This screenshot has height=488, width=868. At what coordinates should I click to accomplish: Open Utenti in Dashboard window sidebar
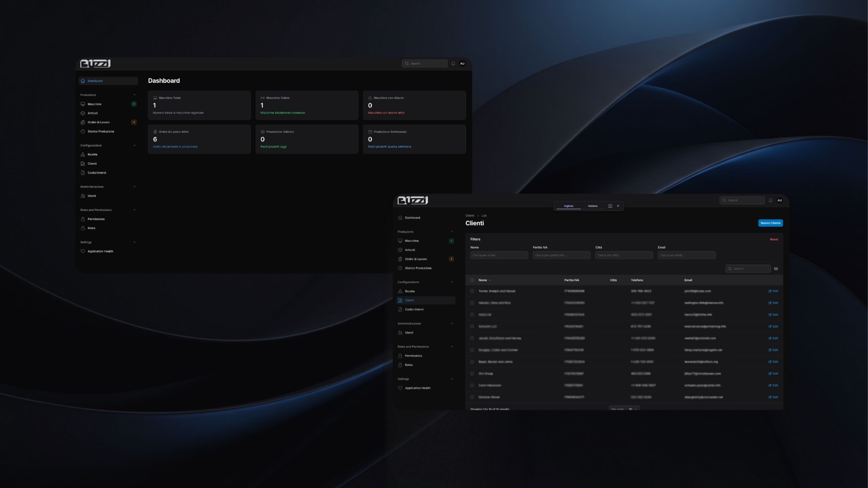click(x=92, y=196)
